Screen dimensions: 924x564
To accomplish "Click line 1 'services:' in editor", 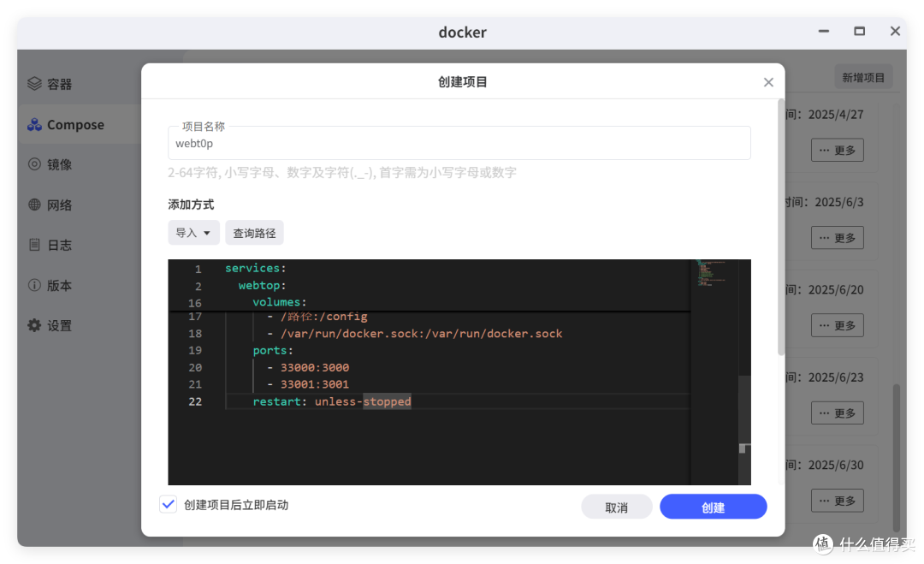I will (x=255, y=268).
